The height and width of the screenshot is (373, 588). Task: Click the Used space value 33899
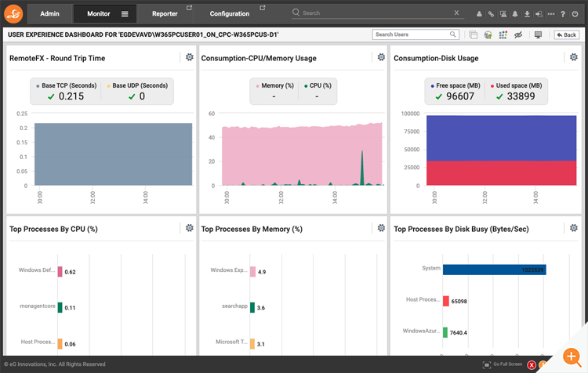click(x=521, y=96)
